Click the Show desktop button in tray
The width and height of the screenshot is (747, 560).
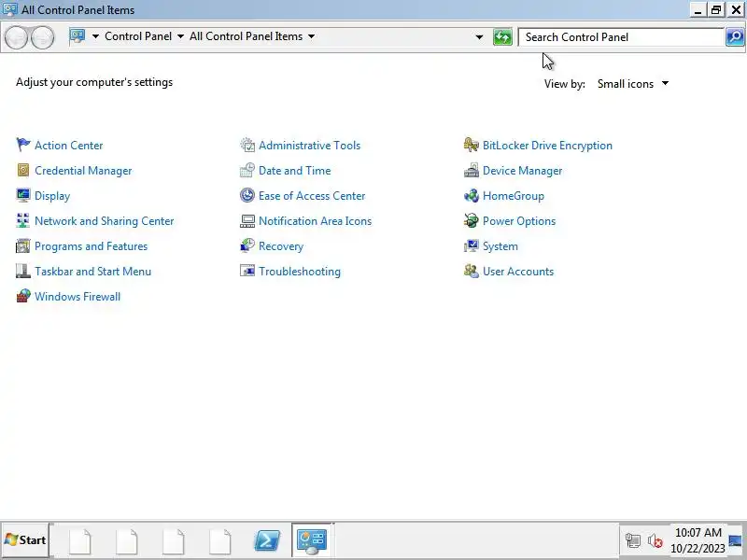tap(737, 540)
